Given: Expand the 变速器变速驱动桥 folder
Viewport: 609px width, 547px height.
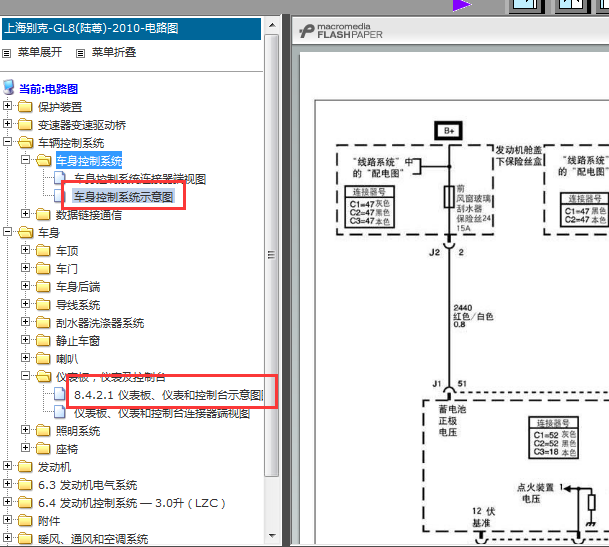Looking at the screenshot, I should click(7, 124).
